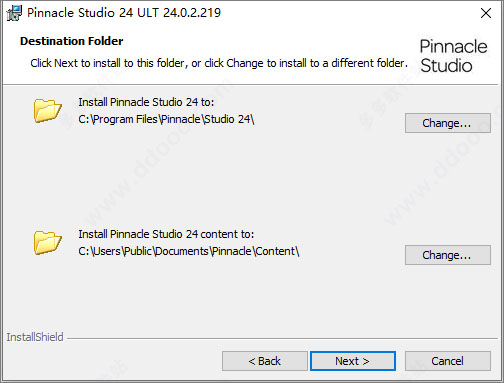Cancel the Pinnacle Studio installation
This screenshot has width=504, height=383.
pos(448,361)
